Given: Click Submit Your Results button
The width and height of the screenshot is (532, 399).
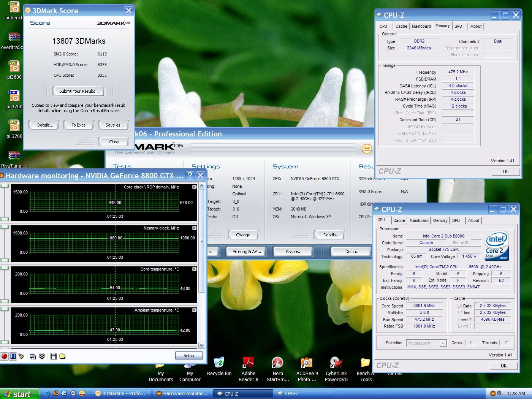Looking at the screenshot, I should 79,91.
